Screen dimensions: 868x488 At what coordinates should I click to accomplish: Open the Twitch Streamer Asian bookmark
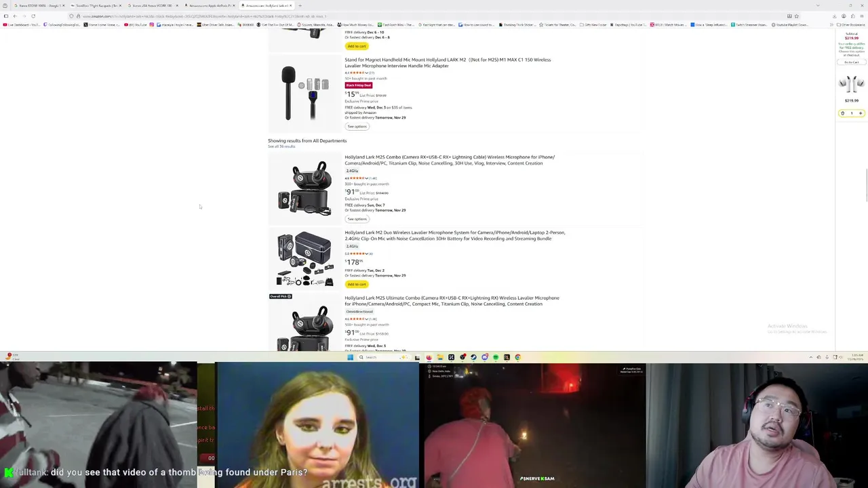point(749,25)
